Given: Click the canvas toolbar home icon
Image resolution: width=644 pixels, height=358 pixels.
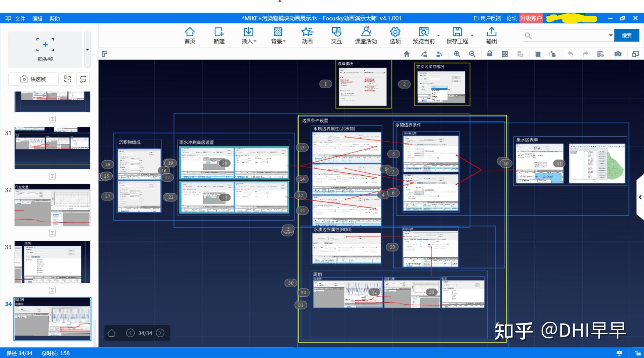Looking at the screenshot, I should click(407, 54).
